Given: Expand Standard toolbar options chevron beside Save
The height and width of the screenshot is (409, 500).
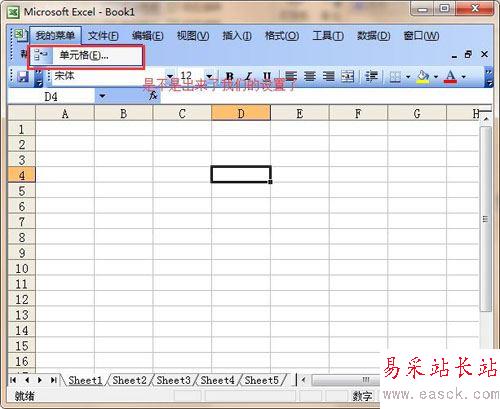Looking at the screenshot, I should coord(38,77).
